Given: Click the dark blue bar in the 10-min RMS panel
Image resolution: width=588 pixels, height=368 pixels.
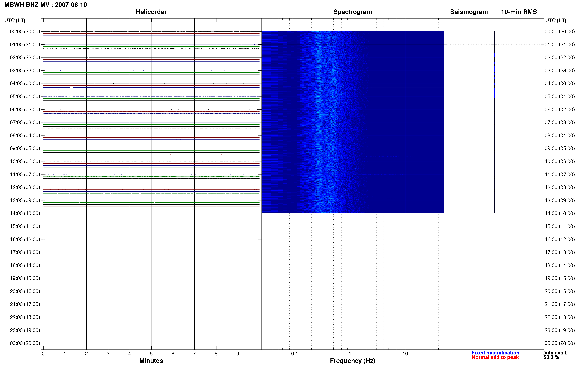Looking at the screenshot, I should point(494,122).
